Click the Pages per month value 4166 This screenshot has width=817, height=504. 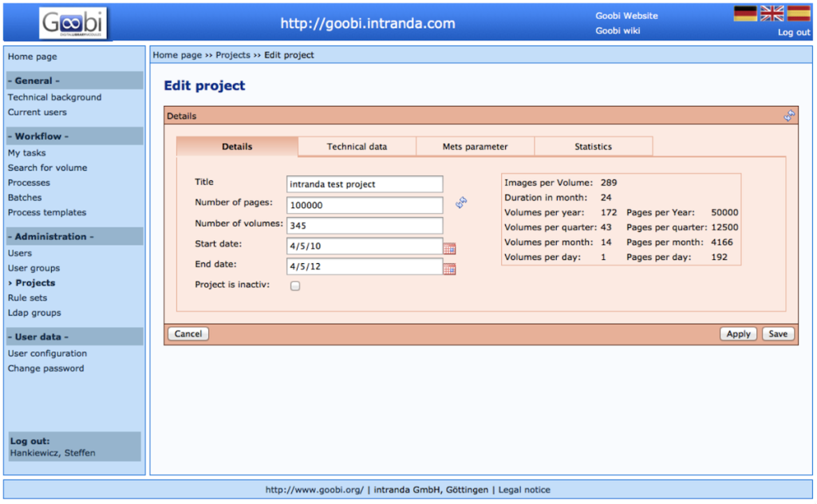point(721,242)
